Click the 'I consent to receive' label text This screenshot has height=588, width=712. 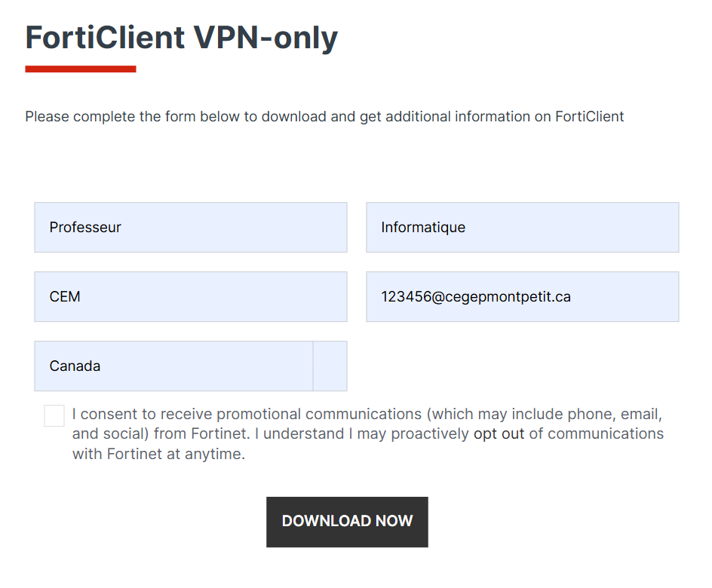(x=143, y=414)
